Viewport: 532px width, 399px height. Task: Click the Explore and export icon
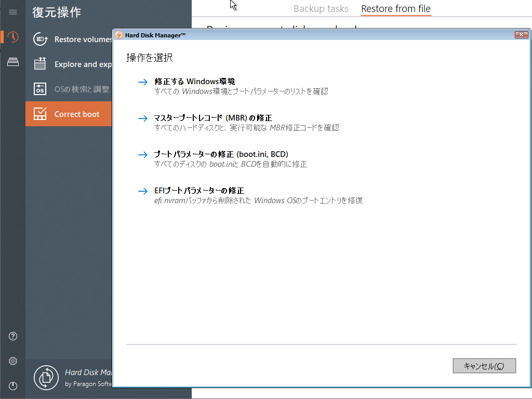40,64
